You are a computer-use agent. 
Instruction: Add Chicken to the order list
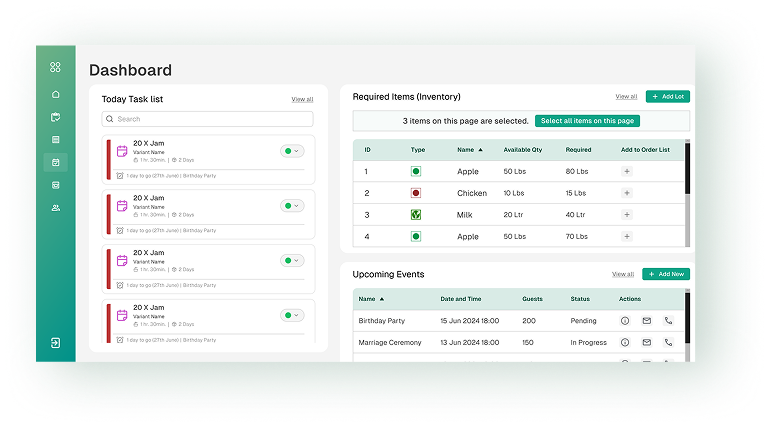[627, 193]
